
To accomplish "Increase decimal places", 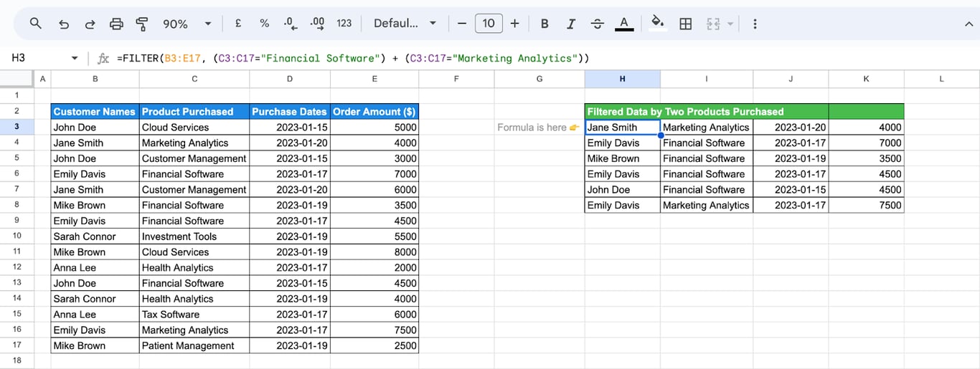I will point(317,23).
